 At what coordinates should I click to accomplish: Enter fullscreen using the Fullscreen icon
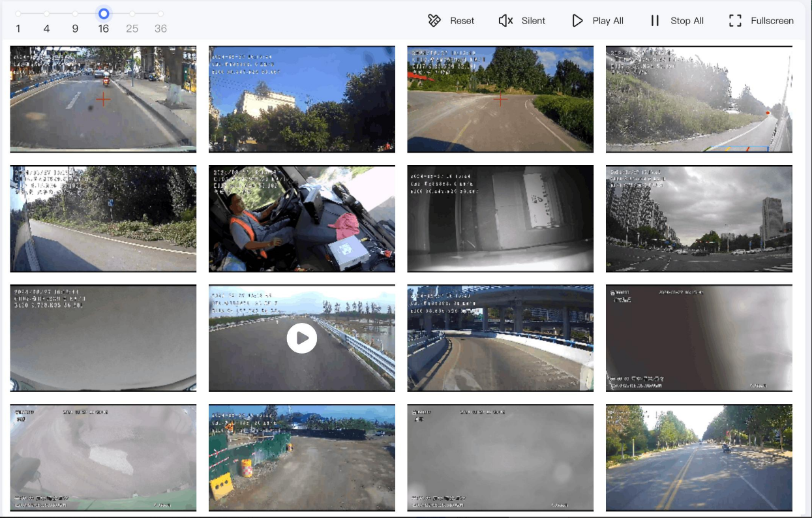(x=735, y=21)
